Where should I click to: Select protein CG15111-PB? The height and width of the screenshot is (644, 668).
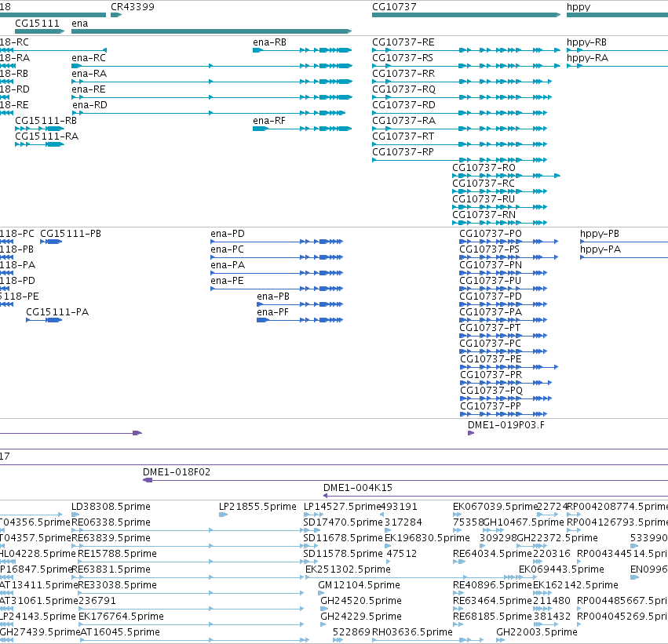click(x=51, y=242)
